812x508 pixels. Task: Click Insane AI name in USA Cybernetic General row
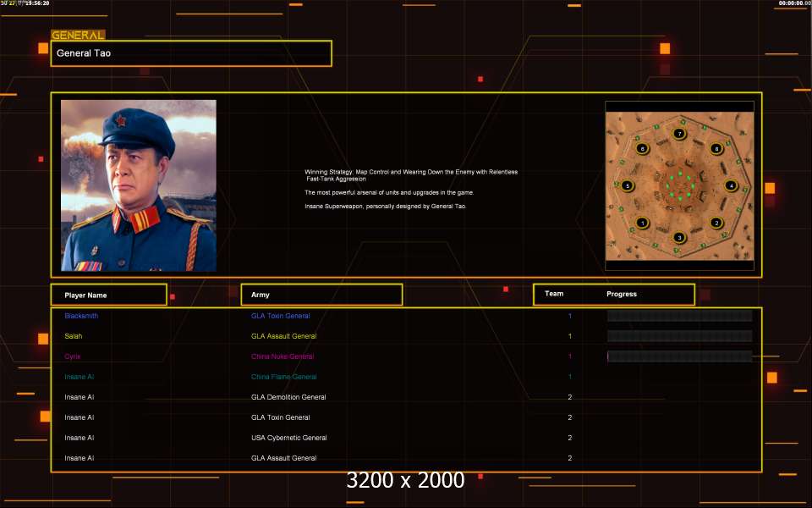coord(80,438)
